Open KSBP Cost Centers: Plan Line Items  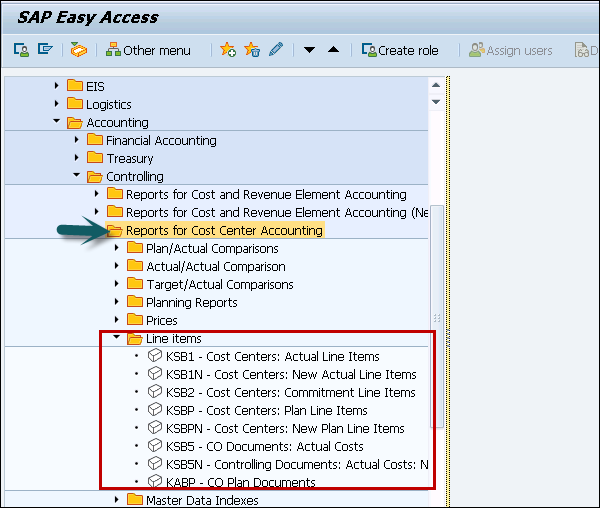click(x=266, y=410)
